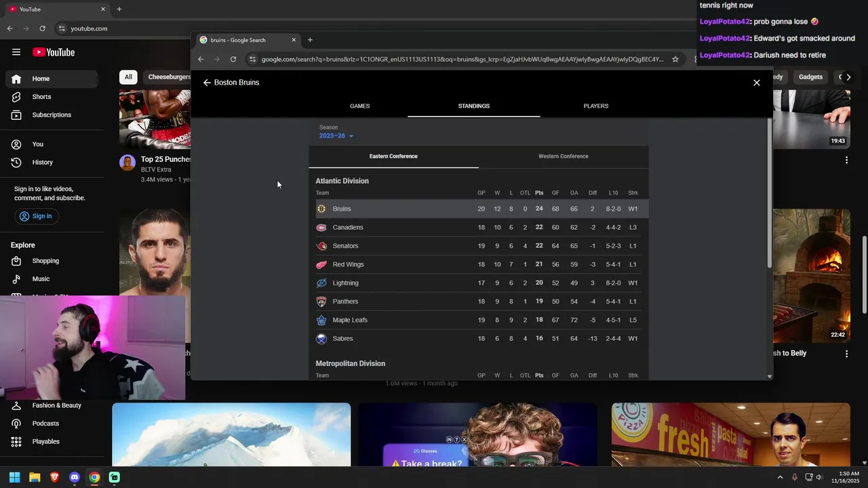
Task: Select the All filter chip
Action: coord(128,77)
